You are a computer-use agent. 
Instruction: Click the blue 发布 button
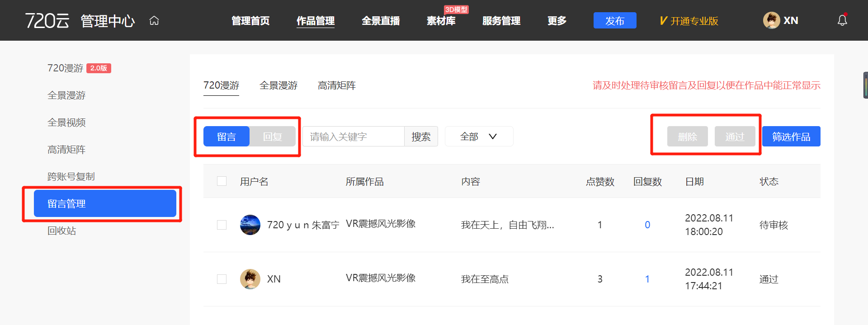(x=614, y=21)
